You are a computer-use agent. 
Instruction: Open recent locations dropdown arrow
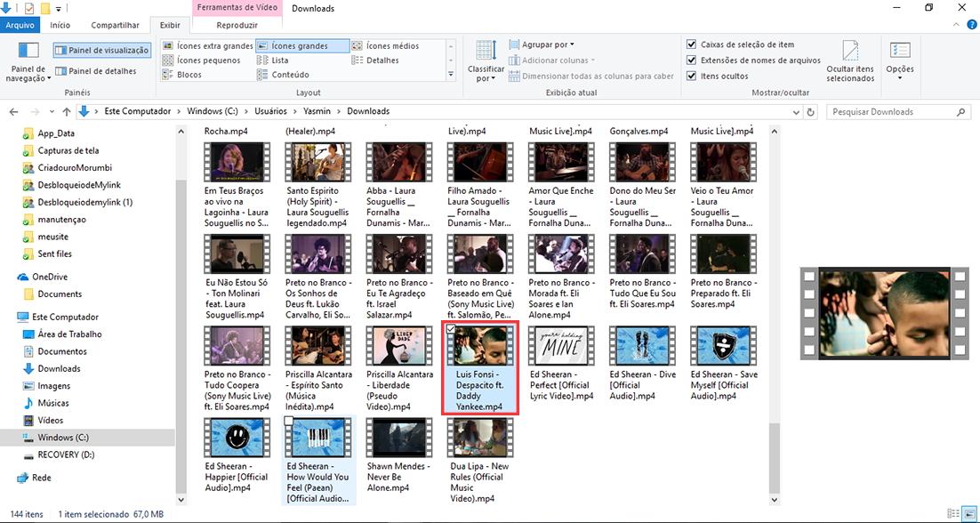click(x=52, y=112)
